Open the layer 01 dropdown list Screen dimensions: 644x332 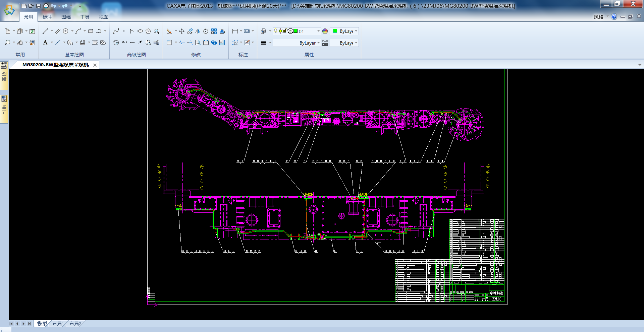[x=318, y=31]
